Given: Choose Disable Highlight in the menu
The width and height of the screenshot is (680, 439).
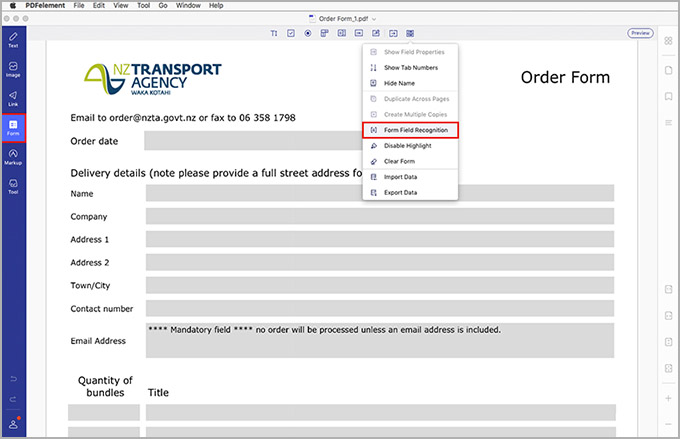Looking at the screenshot, I should [410, 146].
